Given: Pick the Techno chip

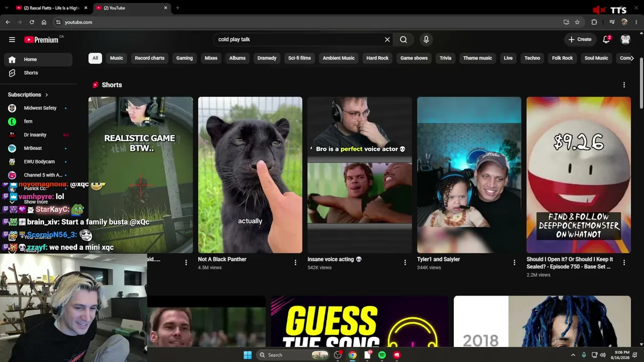Looking at the screenshot, I should tap(532, 58).
